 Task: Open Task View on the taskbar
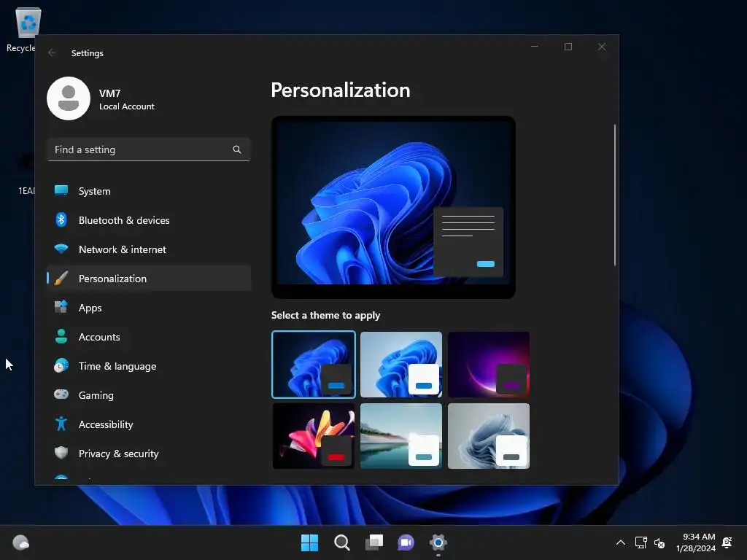[x=374, y=542]
